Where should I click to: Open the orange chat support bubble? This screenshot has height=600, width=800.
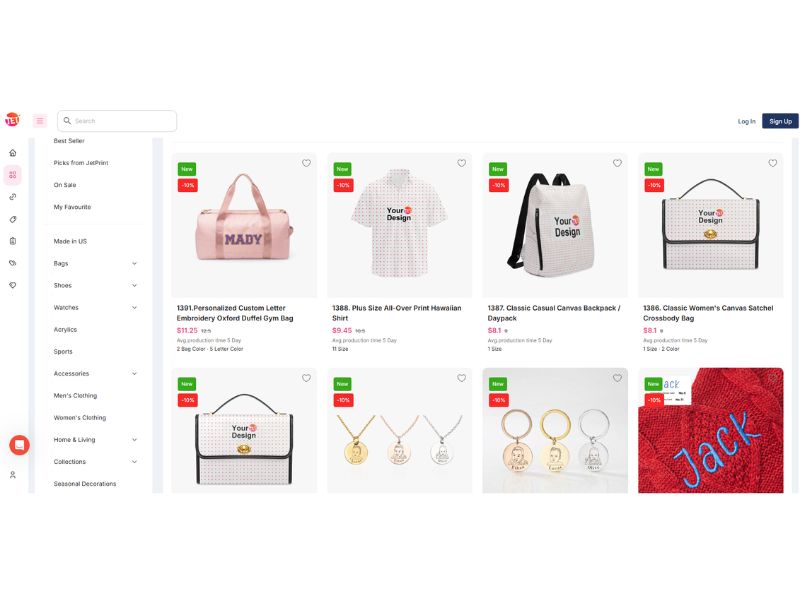click(x=19, y=445)
